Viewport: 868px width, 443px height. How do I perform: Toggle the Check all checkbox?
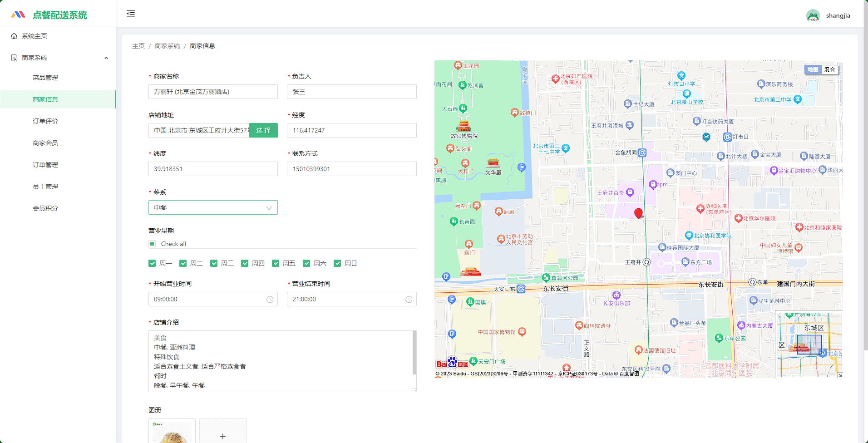point(152,244)
